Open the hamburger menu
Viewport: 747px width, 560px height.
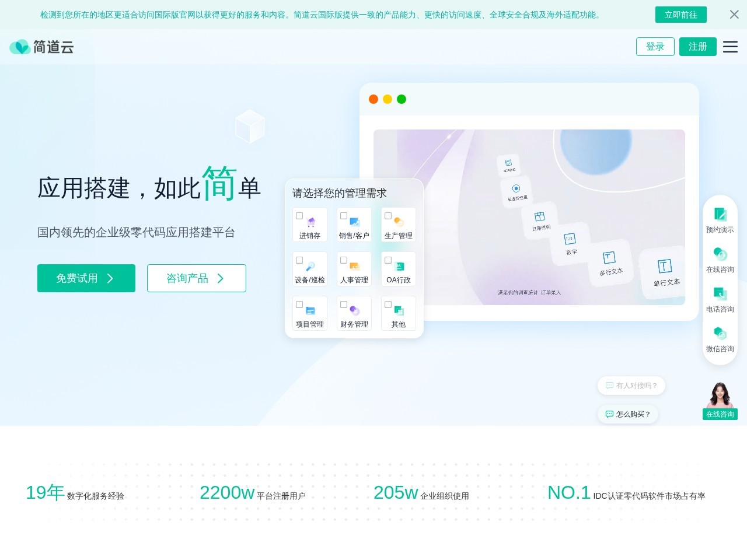click(730, 47)
